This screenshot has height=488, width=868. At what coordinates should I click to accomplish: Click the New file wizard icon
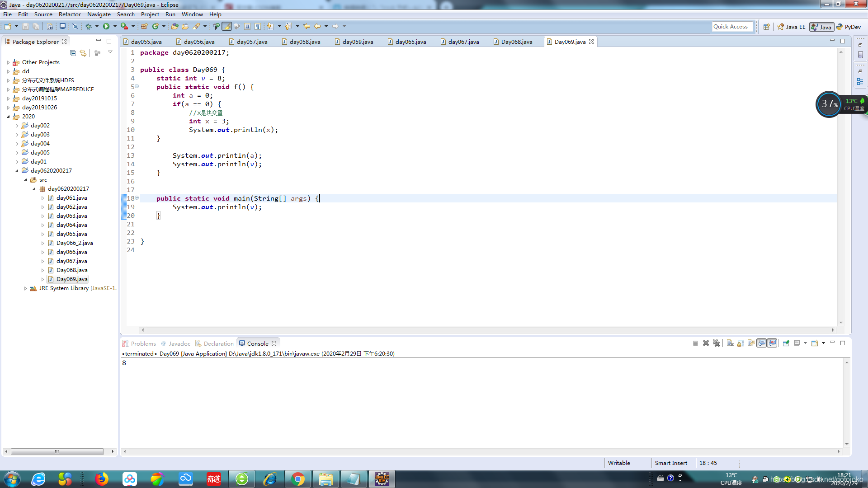pyautogui.click(x=8, y=27)
